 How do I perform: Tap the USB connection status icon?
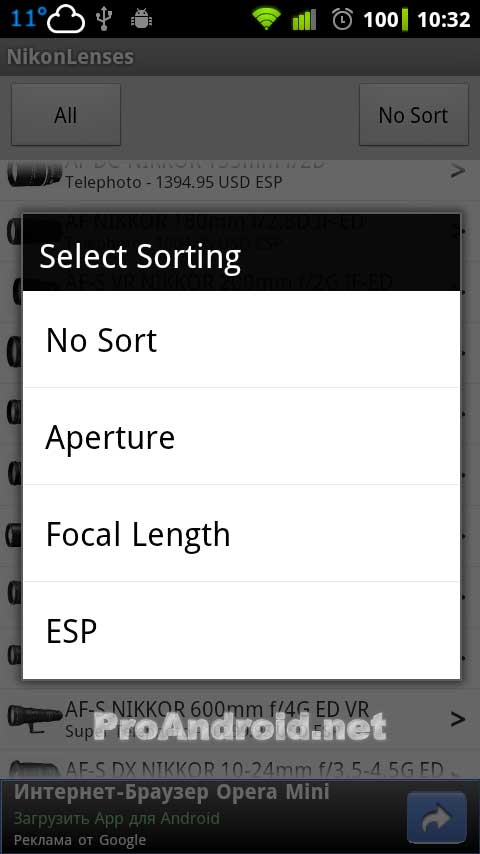click(104, 19)
